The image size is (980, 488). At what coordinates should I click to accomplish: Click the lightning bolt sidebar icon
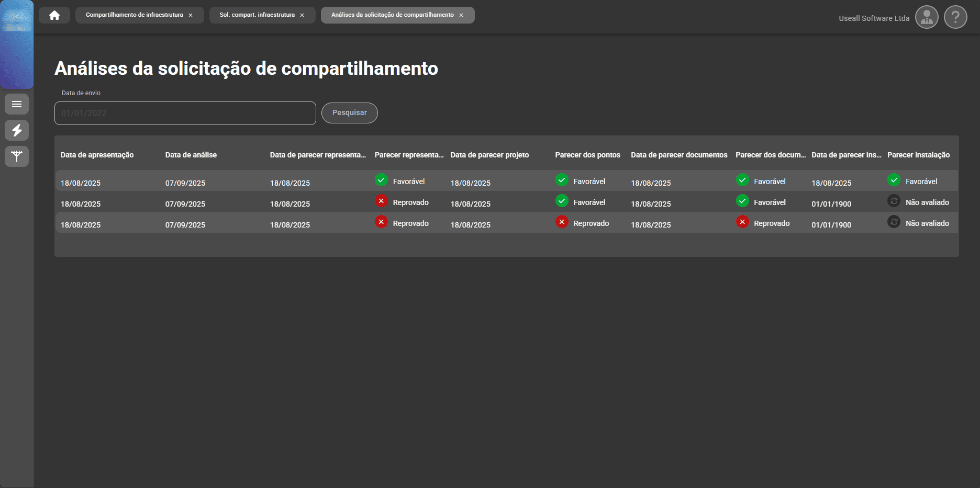(17, 130)
